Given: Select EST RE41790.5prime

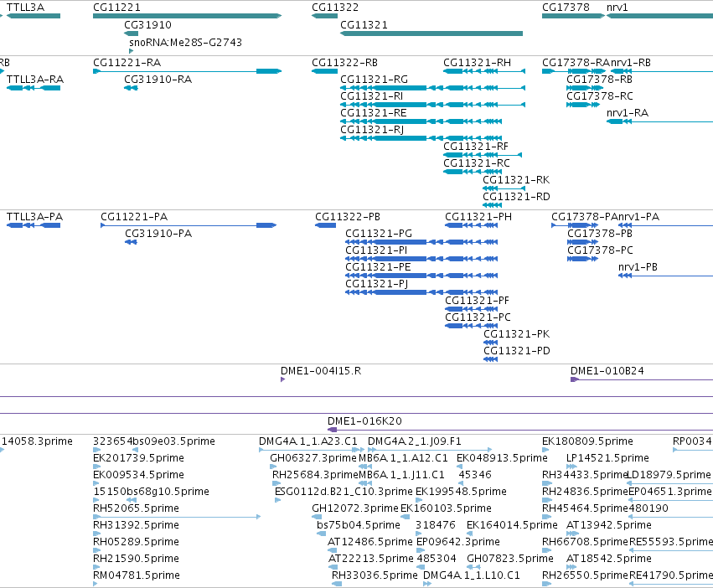Looking at the screenshot, I should (671, 575).
